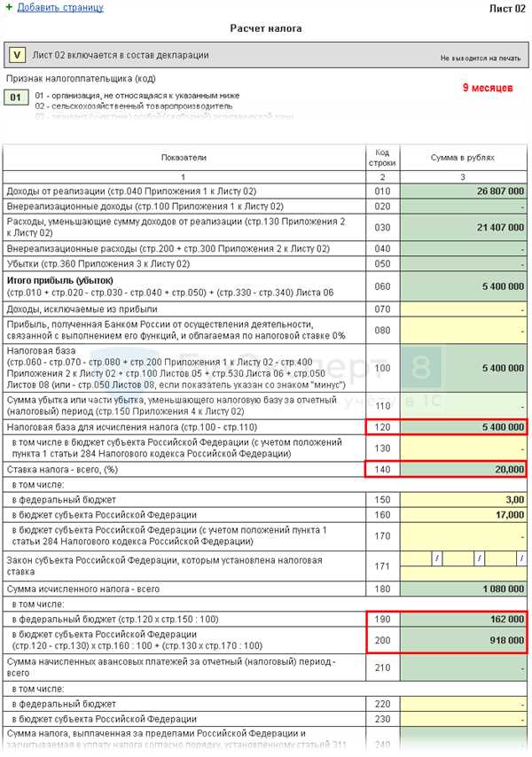Click the lower yellow row 171 field
The height and width of the screenshot is (757, 532).
464,573
